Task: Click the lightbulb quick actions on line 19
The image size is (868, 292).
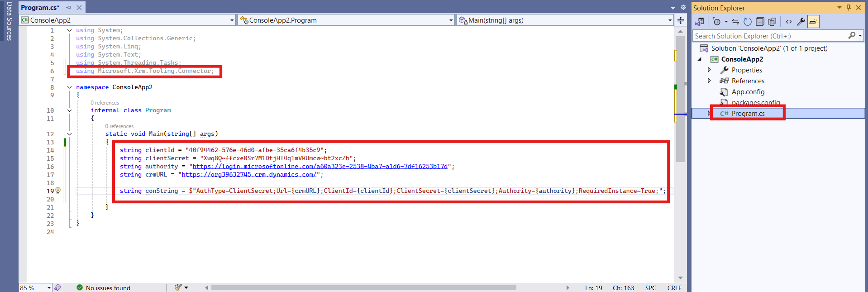Action: (x=58, y=191)
